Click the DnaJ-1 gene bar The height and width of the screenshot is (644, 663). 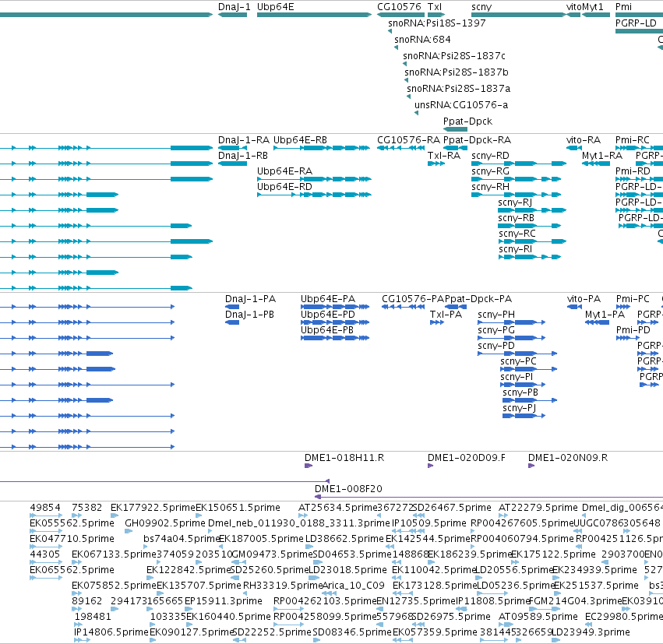[233, 15]
